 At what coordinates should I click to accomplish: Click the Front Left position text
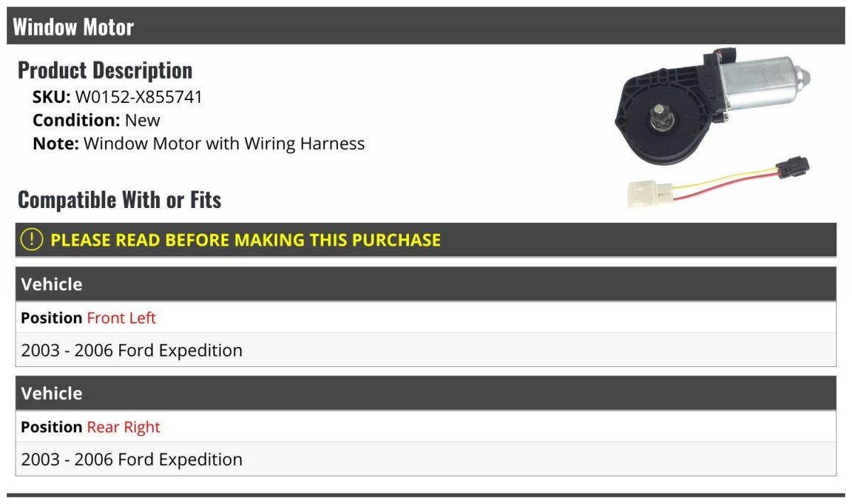pyautogui.click(x=121, y=318)
